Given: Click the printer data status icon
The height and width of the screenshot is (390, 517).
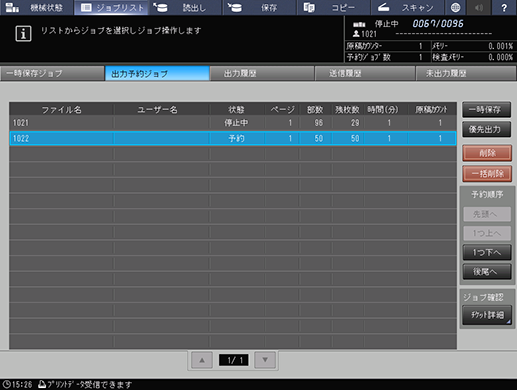Looking at the screenshot, I should (x=42, y=384).
